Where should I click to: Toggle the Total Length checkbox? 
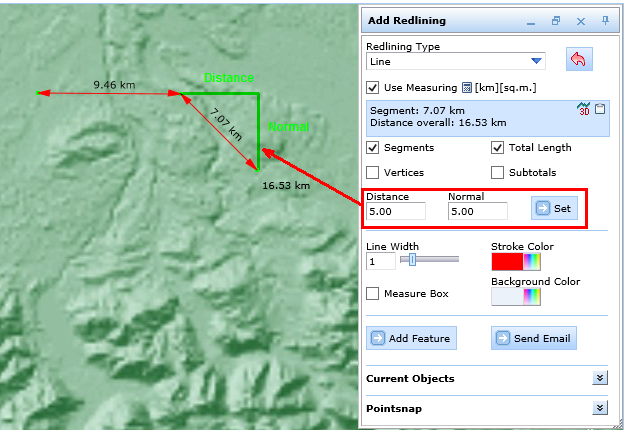coord(497,148)
